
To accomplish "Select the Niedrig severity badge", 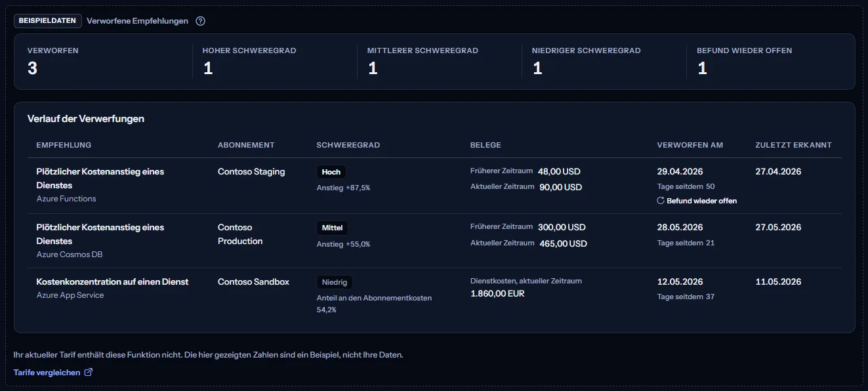I will click(x=335, y=282).
